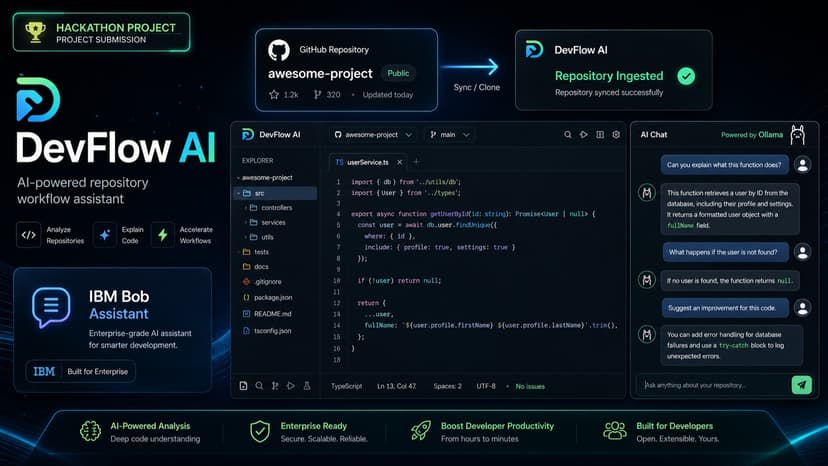Viewport: 828px width, 466px height.
Task: Click user avatar beside 'Can you explain' message
Action: pyautogui.click(x=803, y=165)
